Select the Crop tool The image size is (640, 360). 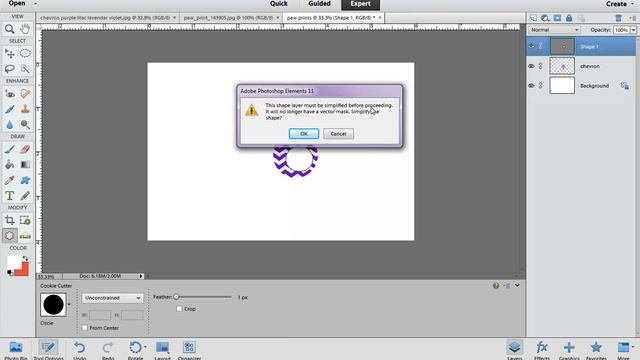(9, 220)
